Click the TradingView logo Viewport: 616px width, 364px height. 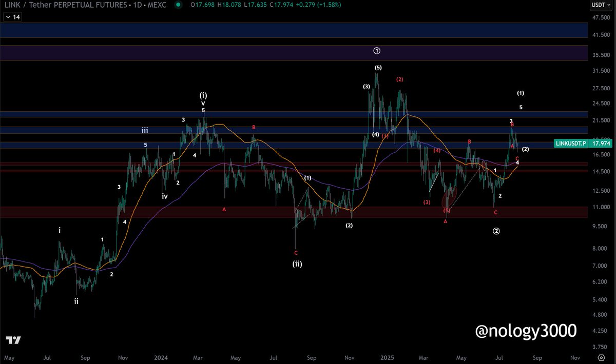point(13,340)
